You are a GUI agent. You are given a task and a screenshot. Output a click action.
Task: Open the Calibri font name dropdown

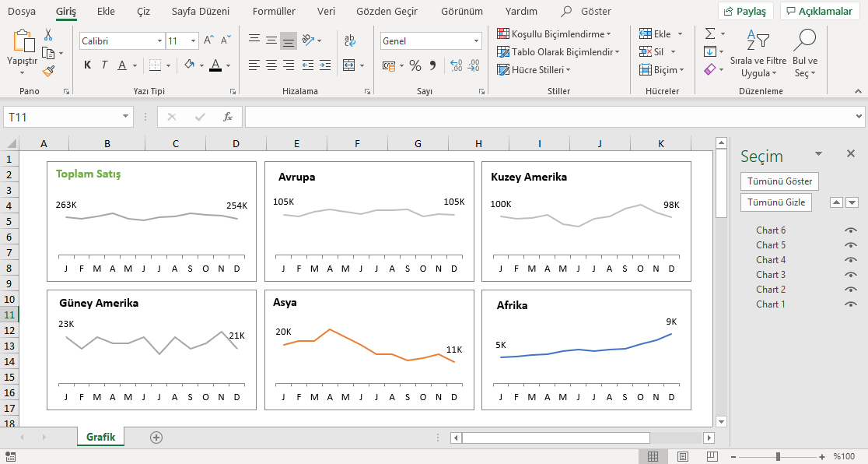coord(159,41)
